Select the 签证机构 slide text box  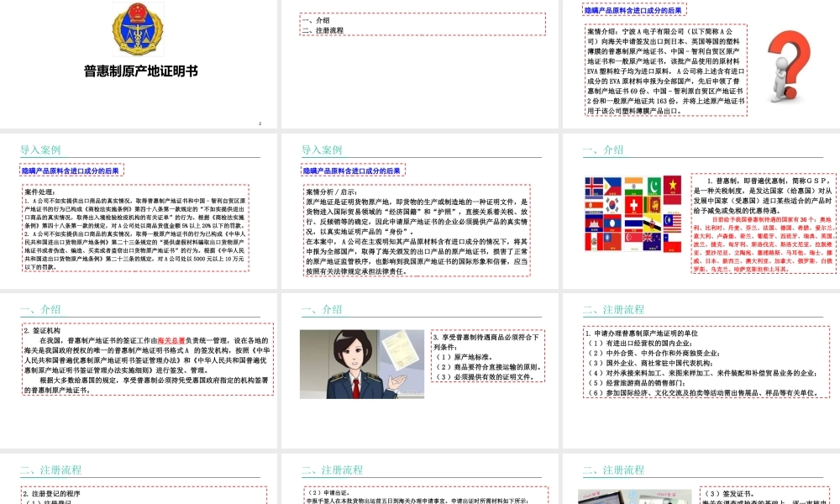point(146,360)
